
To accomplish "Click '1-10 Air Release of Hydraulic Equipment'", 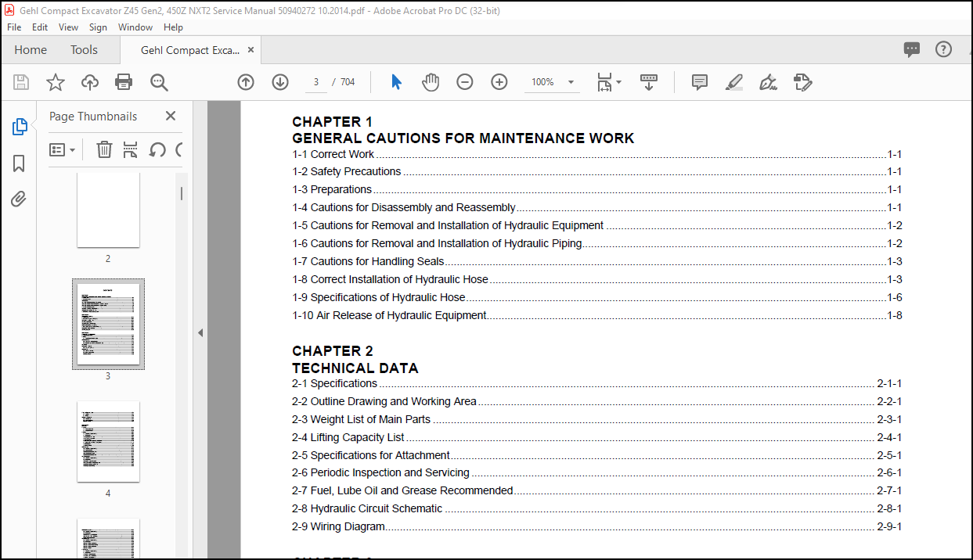I will pos(596,315).
